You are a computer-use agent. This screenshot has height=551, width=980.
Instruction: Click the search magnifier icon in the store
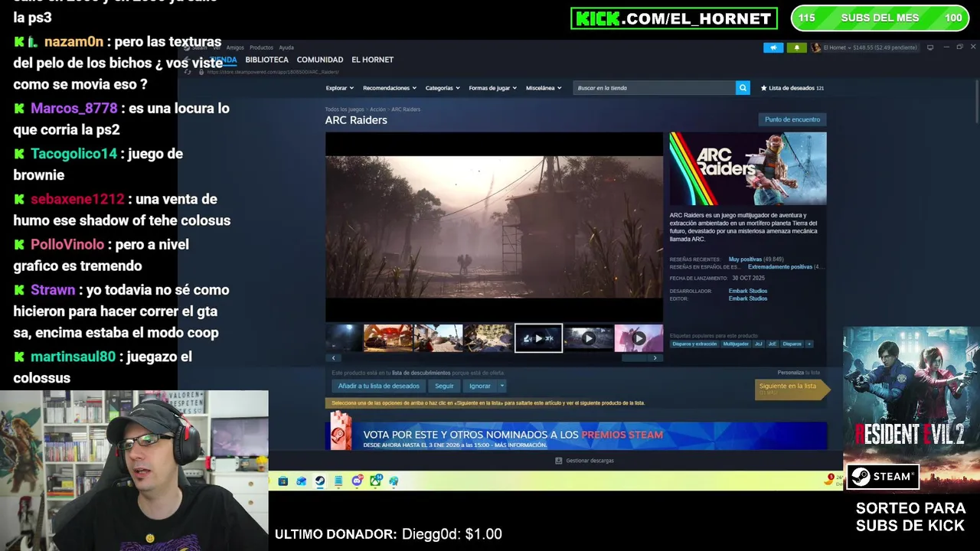pos(743,88)
